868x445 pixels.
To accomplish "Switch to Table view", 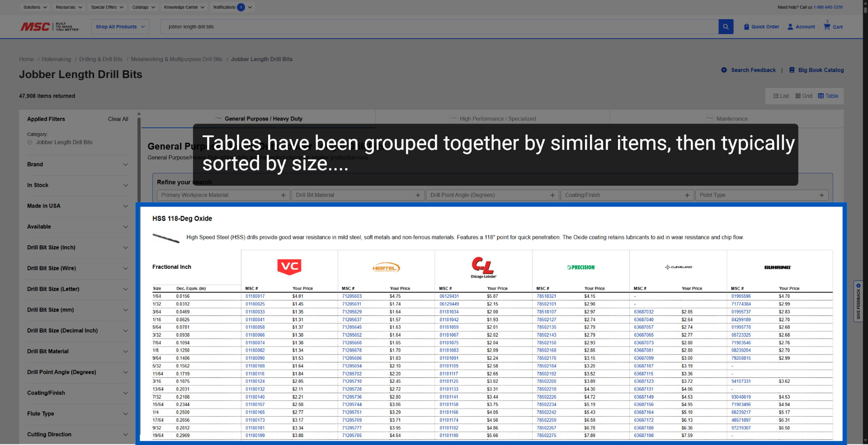I will click(x=828, y=96).
